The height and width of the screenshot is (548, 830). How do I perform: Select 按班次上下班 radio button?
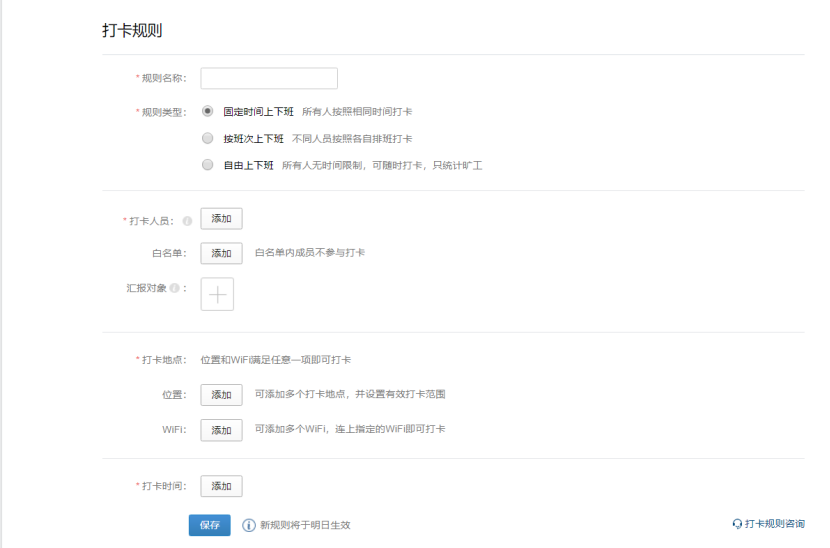tap(208, 138)
